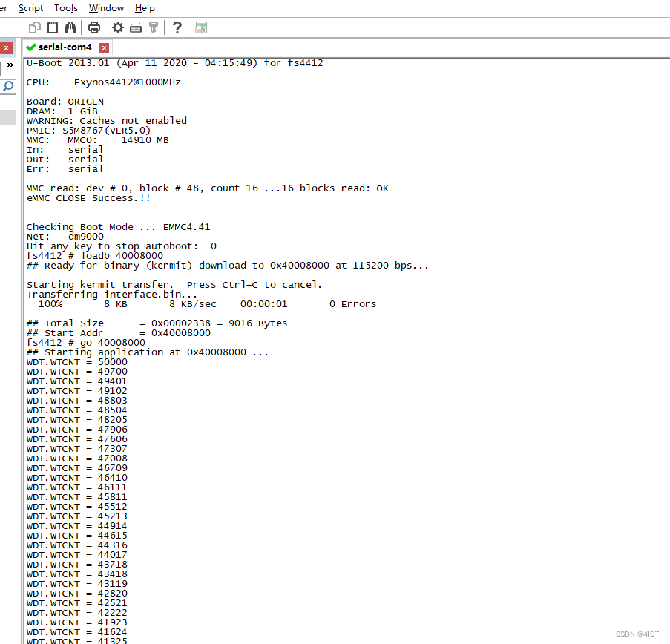
Task: Open Help using the question mark icon
Action: (177, 27)
